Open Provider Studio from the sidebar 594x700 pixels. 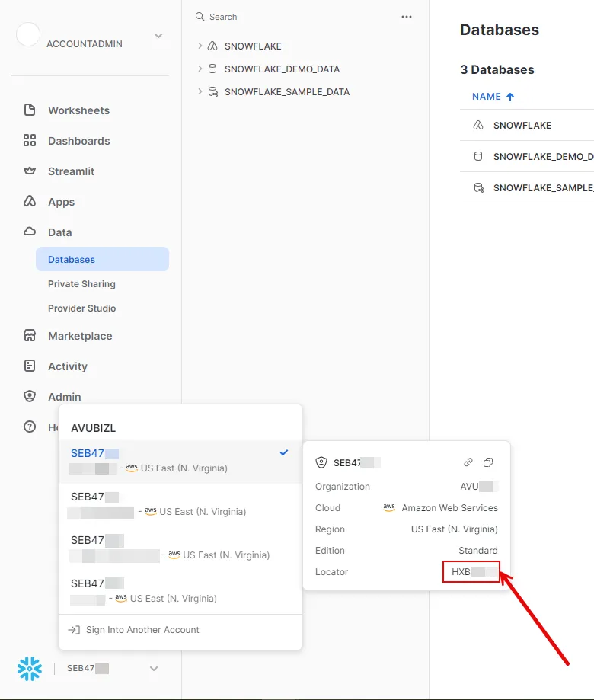click(x=84, y=308)
